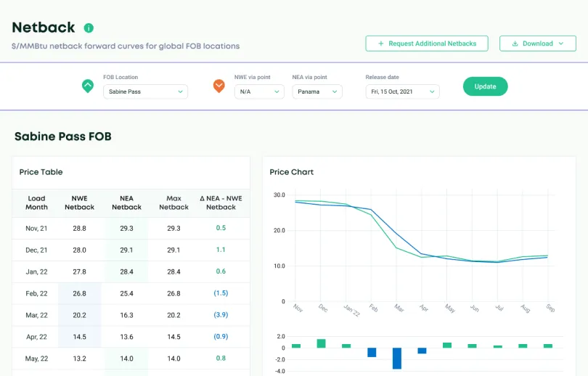The height and width of the screenshot is (376, 588).
Task: Click the Max Netback column header
Action: (x=173, y=203)
